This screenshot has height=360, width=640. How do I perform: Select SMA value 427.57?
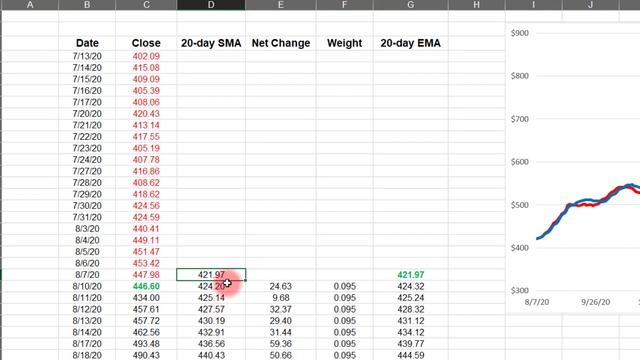[x=211, y=309]
